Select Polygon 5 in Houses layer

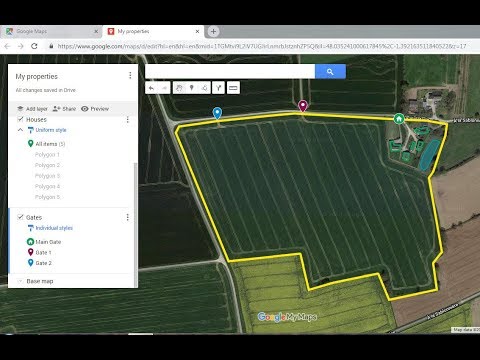(x=47, y=197)
